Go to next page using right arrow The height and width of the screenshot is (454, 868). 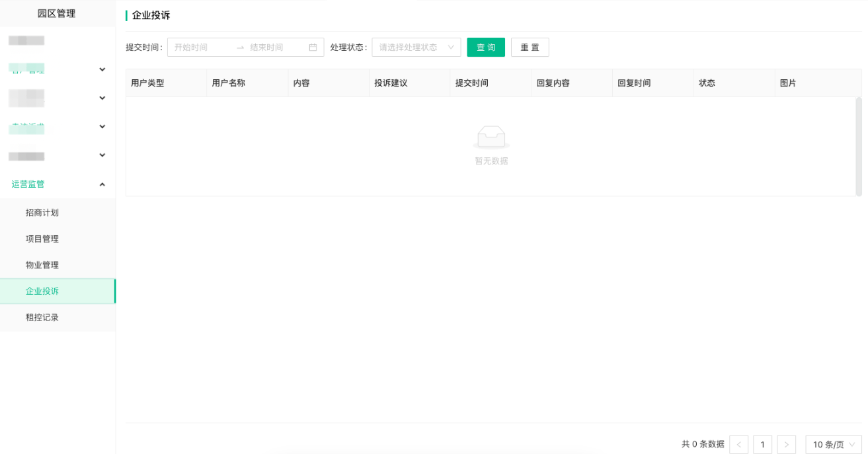(787, 445)
